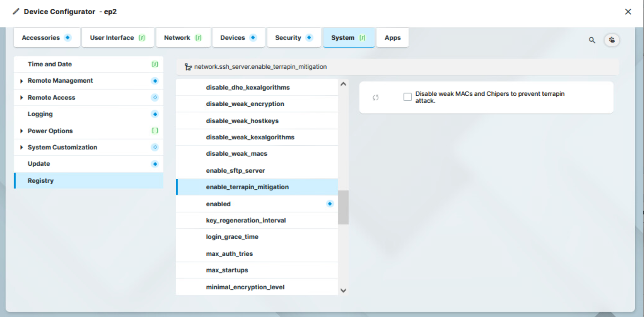644x317 pixels.
Task: Expand the Remote Management section
Action: 22,81
